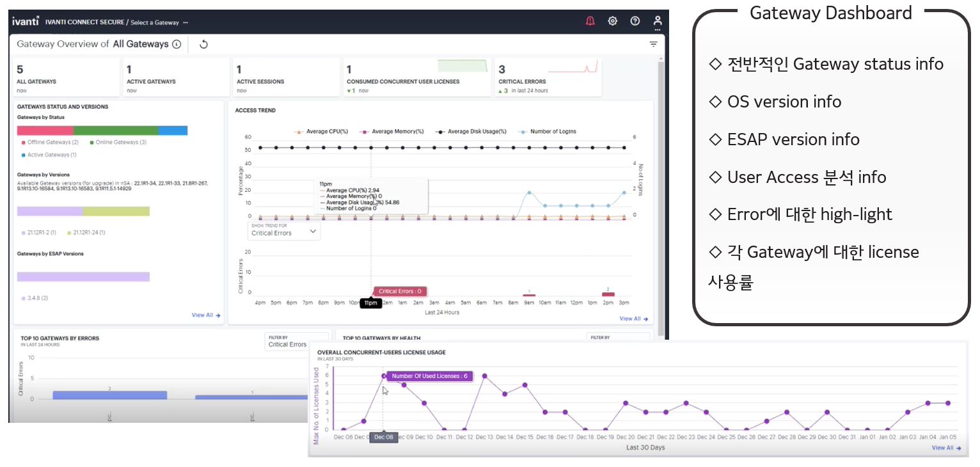Click the Critical Errors sparkline chart
980x467 pixels.
pyautogui.click(x=573, y=66)
